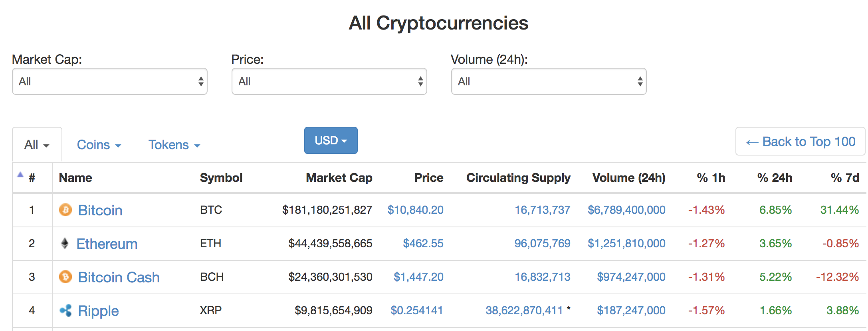Click Bitcoin 7d change 31.44%
Image resolution: width=868 pixels, height=331 pixels.
(840, 210)
